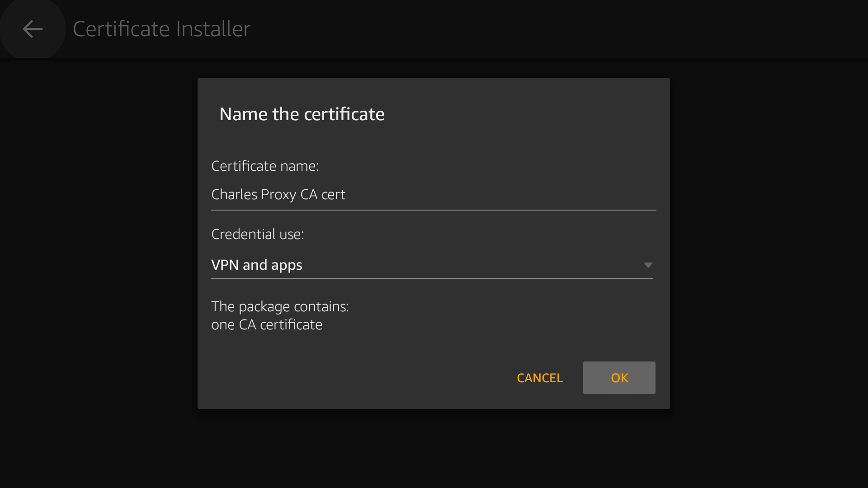Screen dimensions: 868x488
Task: Click empty space right of the name text
Action: click(497, 195)
